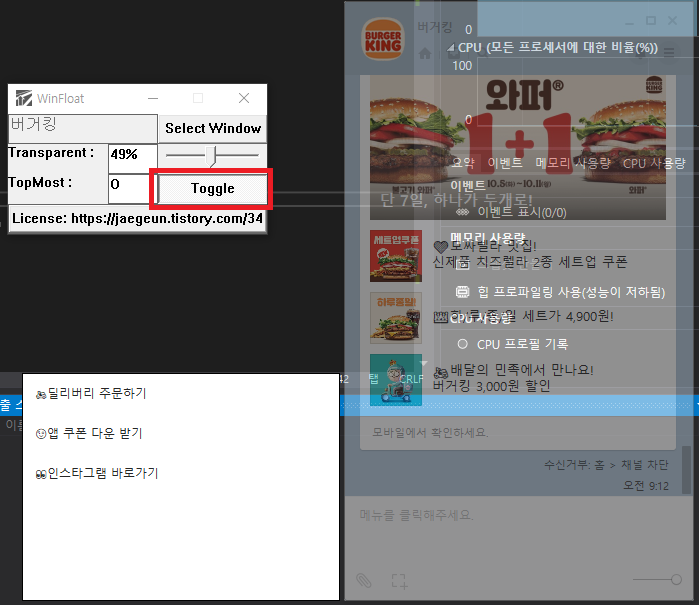The width and height of the screenshot is (699, 605).
Task: Click the 이벤트 표시(0/0) link
Action: 522,212
